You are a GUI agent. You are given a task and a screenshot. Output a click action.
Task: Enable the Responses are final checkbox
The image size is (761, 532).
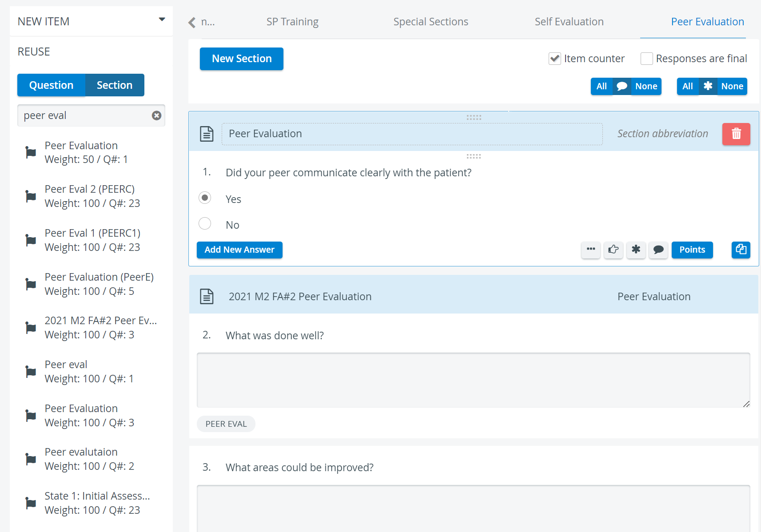point(647,59)
